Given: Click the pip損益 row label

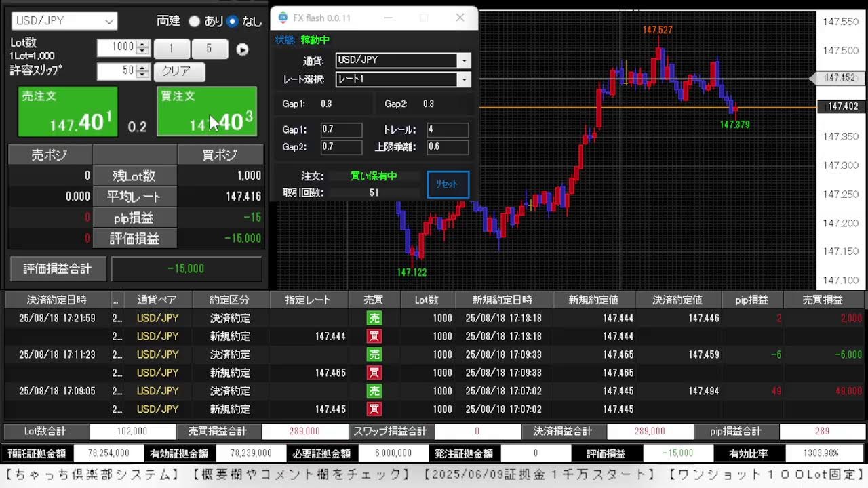Looking at the screenshot, I should point(134,218).
